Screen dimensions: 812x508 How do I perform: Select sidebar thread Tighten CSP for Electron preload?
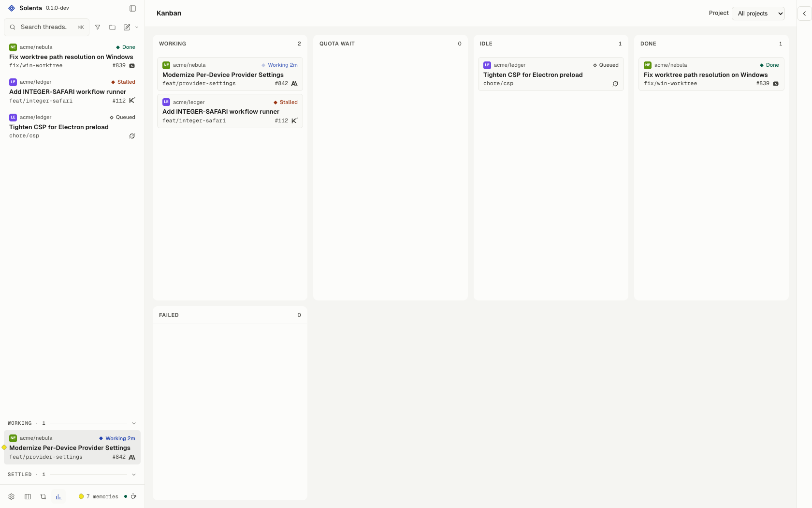[72, 126]
